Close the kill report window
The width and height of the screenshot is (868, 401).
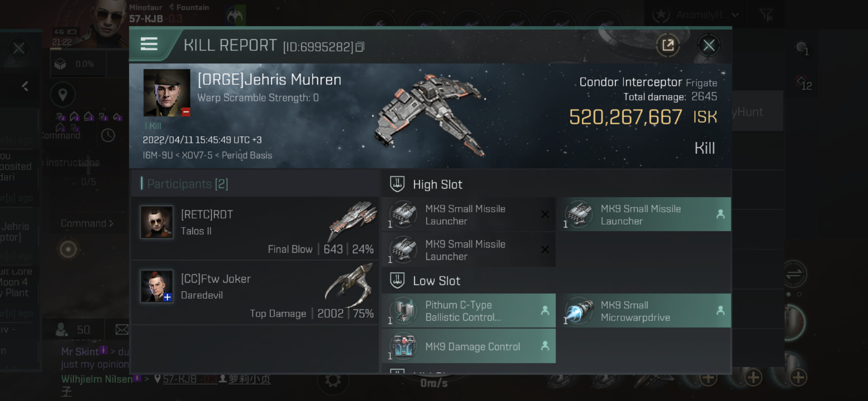[x=708, y=46]
